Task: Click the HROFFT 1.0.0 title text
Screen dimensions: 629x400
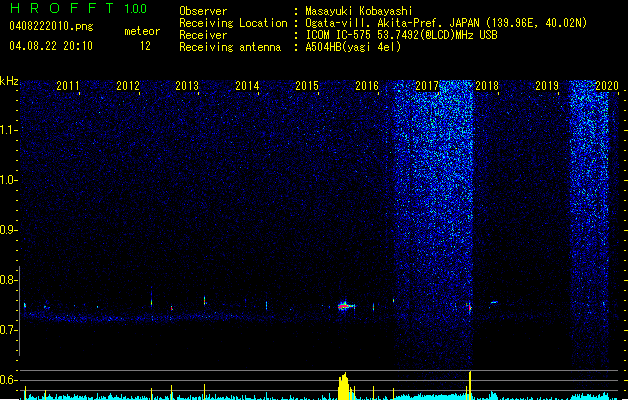Action: [x=78, y=8]
